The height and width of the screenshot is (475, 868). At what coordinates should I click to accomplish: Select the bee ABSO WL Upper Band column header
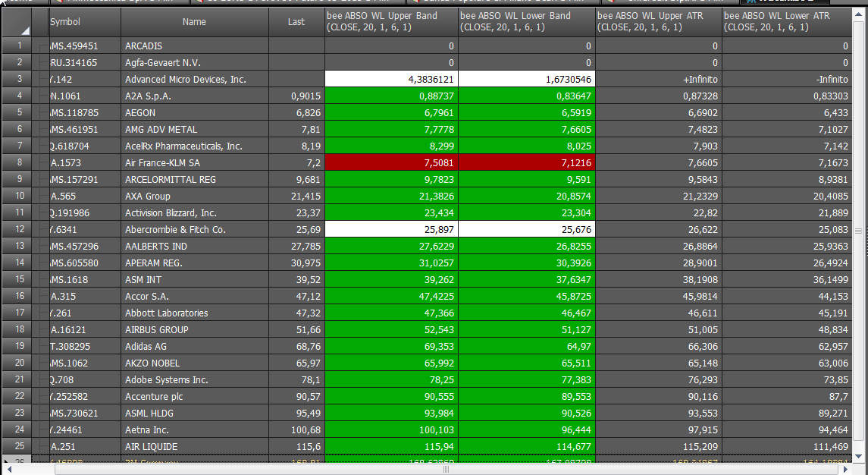tap(391, 22)
